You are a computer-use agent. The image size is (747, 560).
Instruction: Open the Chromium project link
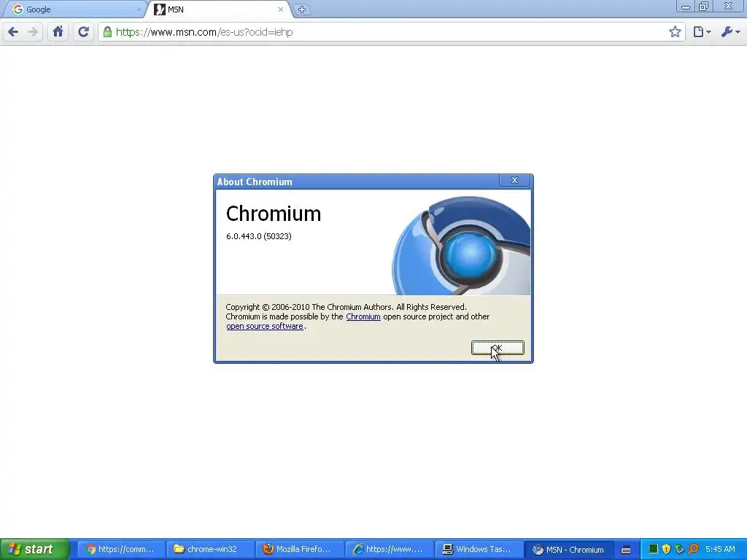tap(363, 316)
